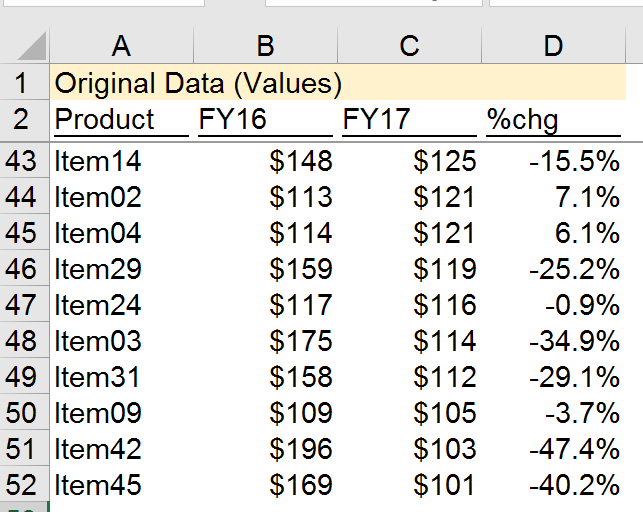Select row 48 header
The image size is (643, 512).
click(x=22, y=341)
